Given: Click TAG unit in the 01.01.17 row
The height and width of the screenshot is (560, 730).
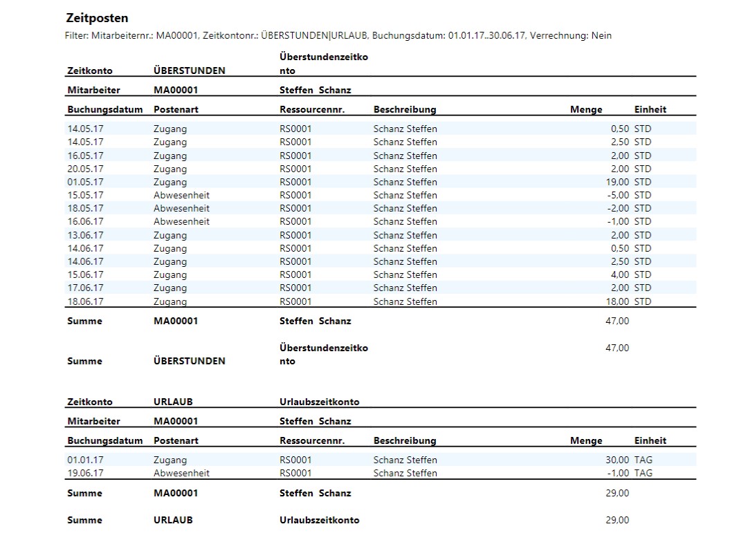Looking at the screenshot, I should coord(644,460).
